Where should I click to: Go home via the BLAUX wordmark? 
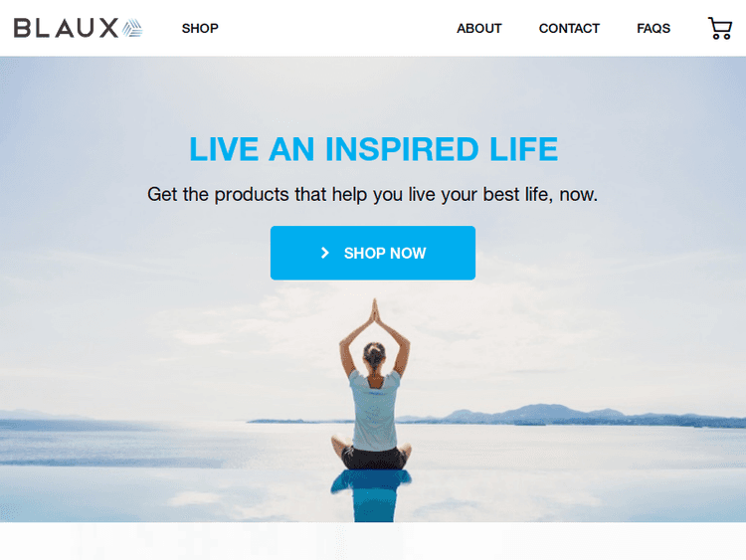coord(66,28)
